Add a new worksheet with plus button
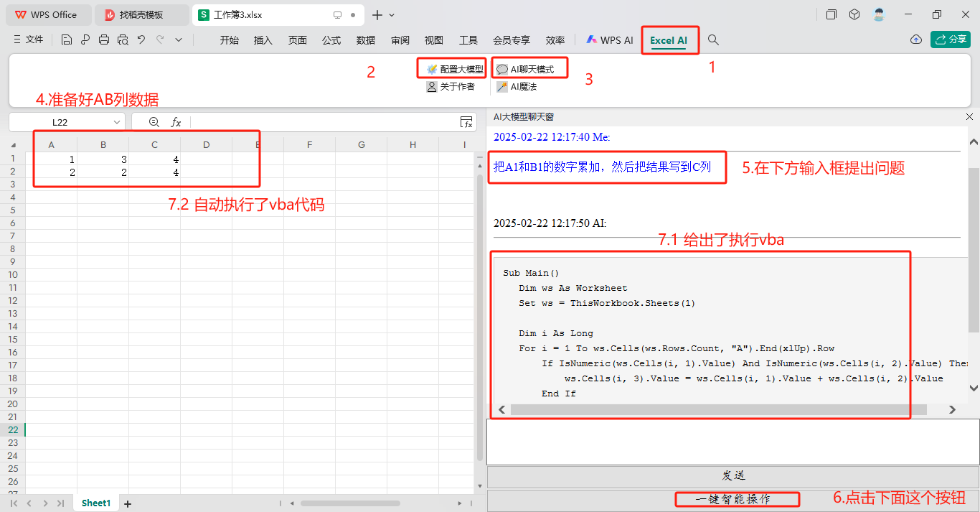Viewport: 980px width, 512px height. coord(128,503)
